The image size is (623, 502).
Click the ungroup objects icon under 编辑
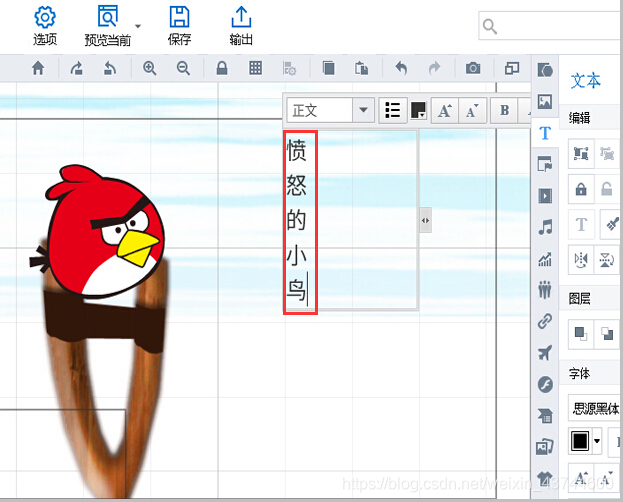coord(607,153)
